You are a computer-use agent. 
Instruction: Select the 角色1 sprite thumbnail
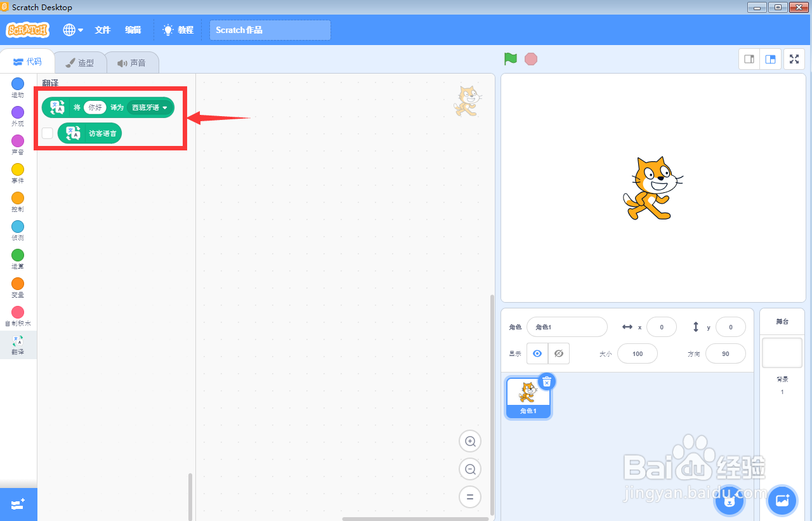pyautogui.click(x=528, y=397)
